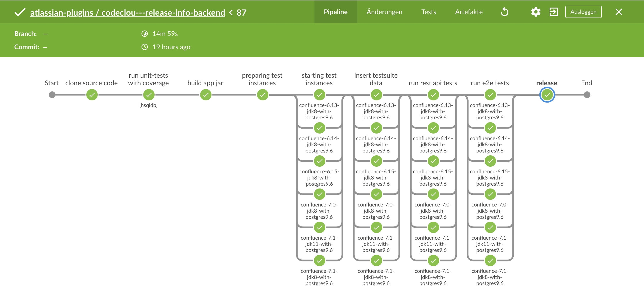Select confluence-7.1-jdk8 node under starting test instances

pyautogui.click(x=319, y=260)
